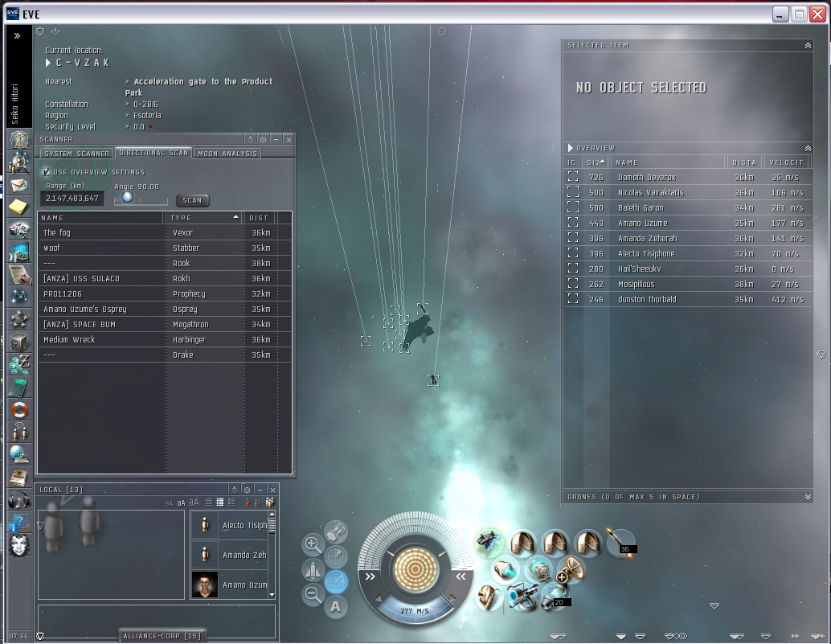831x644 pixels.
Task: Open the ship icon button near HUD
Action: coord(312,570)
